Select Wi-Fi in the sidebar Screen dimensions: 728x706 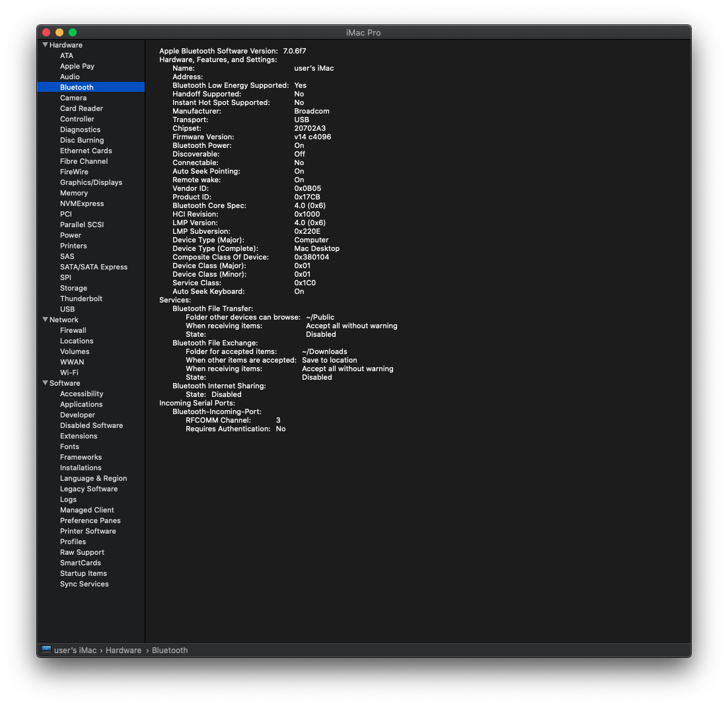pos(69,372)
